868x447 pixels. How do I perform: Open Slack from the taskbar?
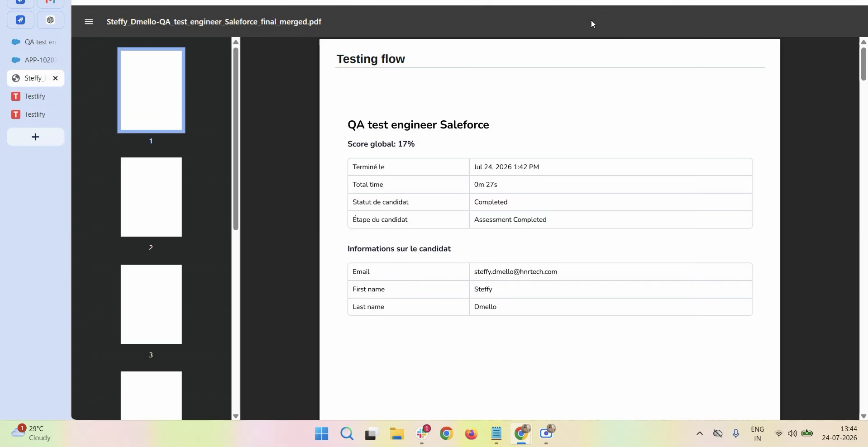click(x=422, y=434)
